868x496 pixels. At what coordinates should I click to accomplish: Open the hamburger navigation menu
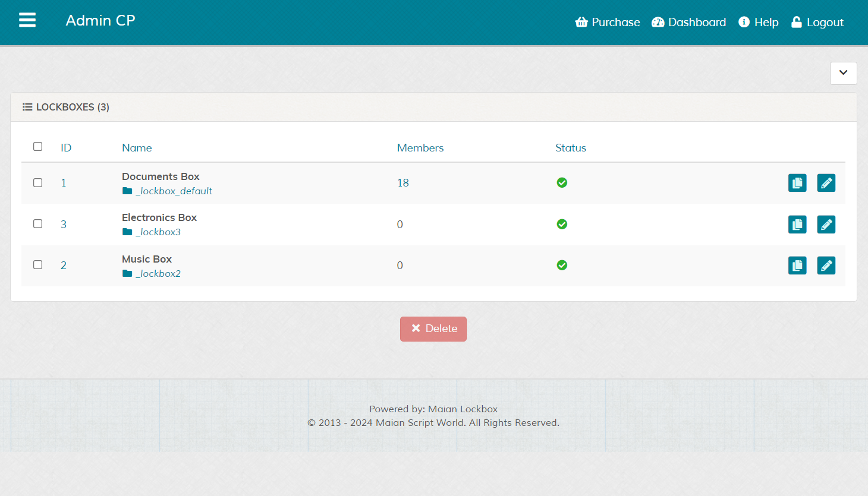tap(27, 20)
